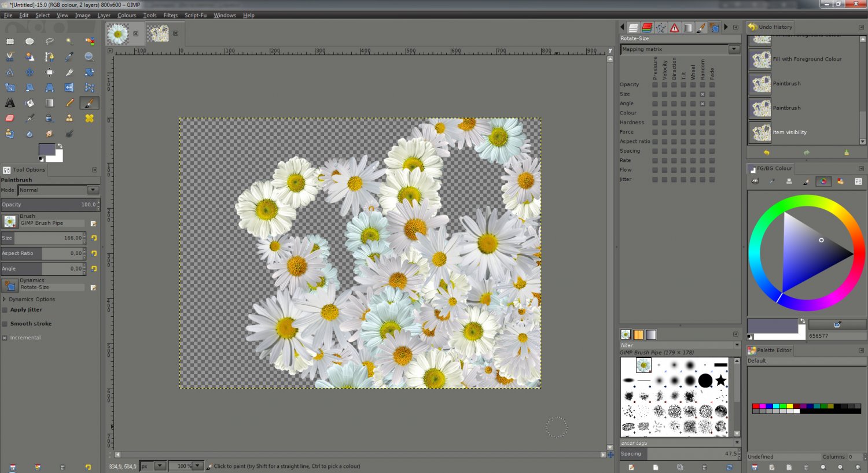Open the zoom percentage dropdown

coord(198,465)
